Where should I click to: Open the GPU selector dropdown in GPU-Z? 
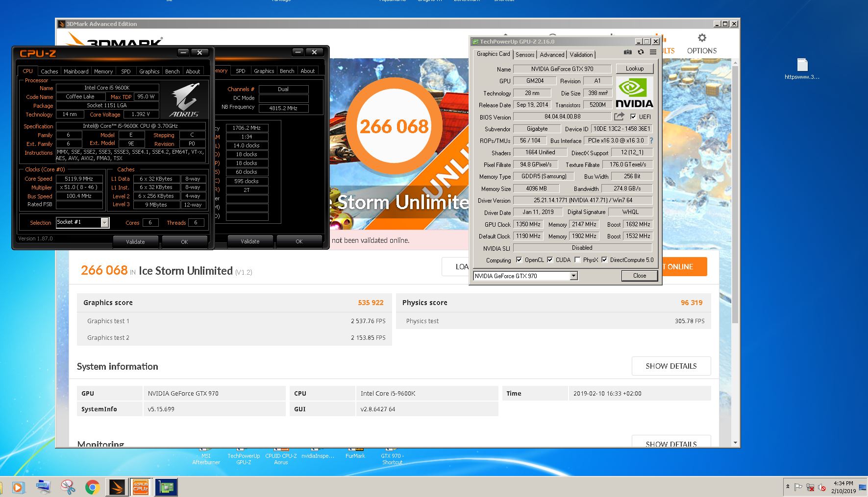click(573, 276)
